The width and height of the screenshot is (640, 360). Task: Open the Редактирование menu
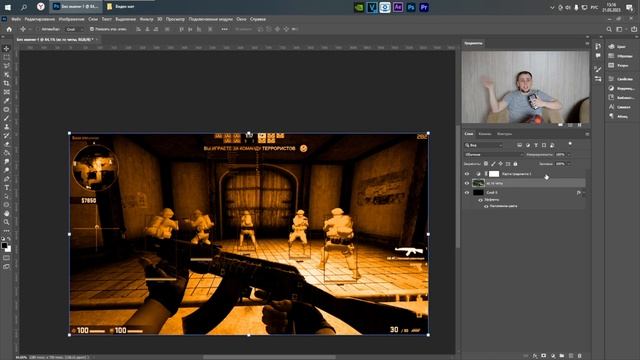(x=40, y=19)
